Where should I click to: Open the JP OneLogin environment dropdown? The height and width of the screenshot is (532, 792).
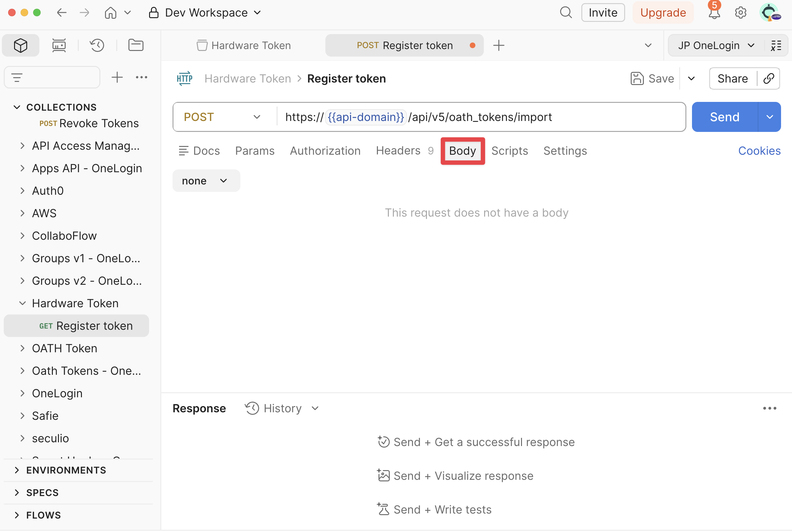point(716,45)
